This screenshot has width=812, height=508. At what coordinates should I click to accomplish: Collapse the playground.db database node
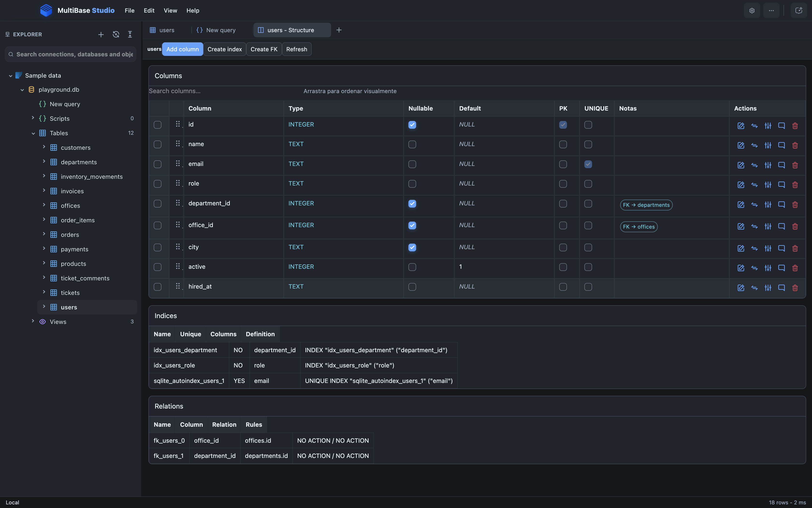tap(22, 90)
